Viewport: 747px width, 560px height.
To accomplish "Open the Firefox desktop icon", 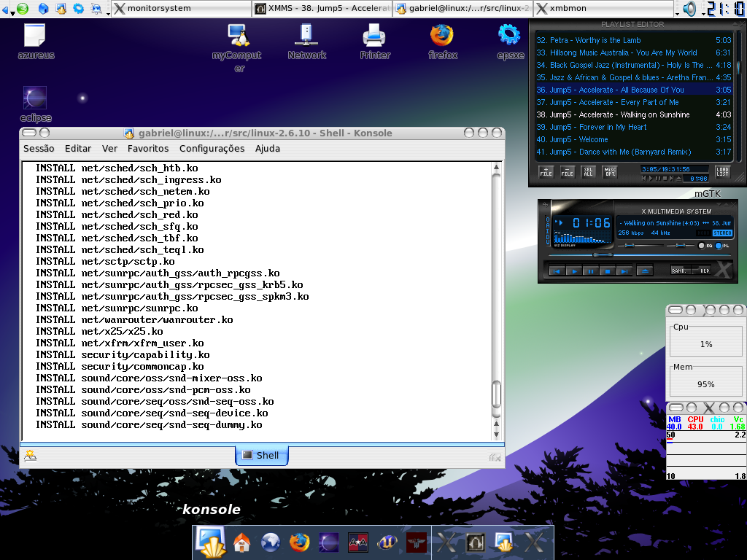I will 442,42.
